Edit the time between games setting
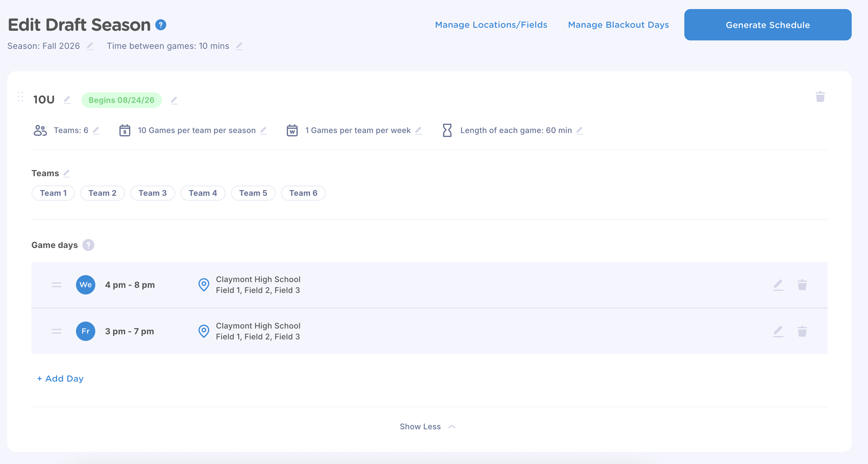This screenshot has height=464, width=868. 239,46
